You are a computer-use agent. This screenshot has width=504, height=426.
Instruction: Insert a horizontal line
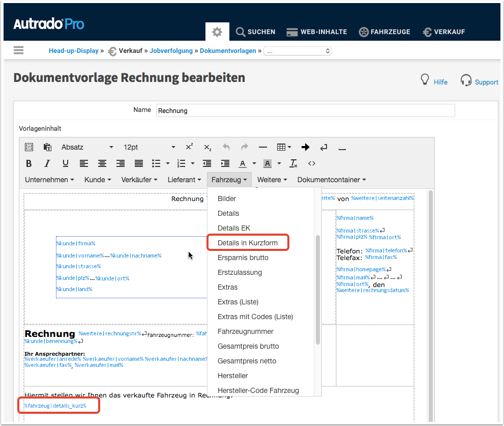tap(263, 147)
